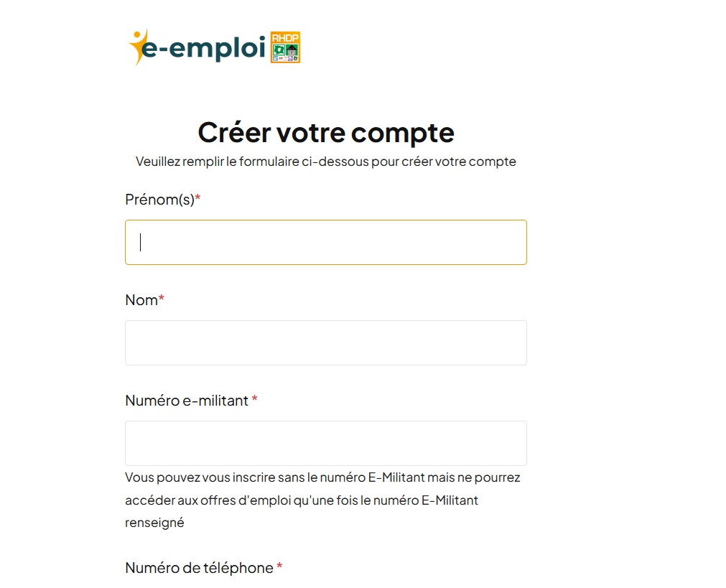This screenshot has height=588, width=726.
Task: Click the RHDP party badge icon
Action: coord(285,47)
